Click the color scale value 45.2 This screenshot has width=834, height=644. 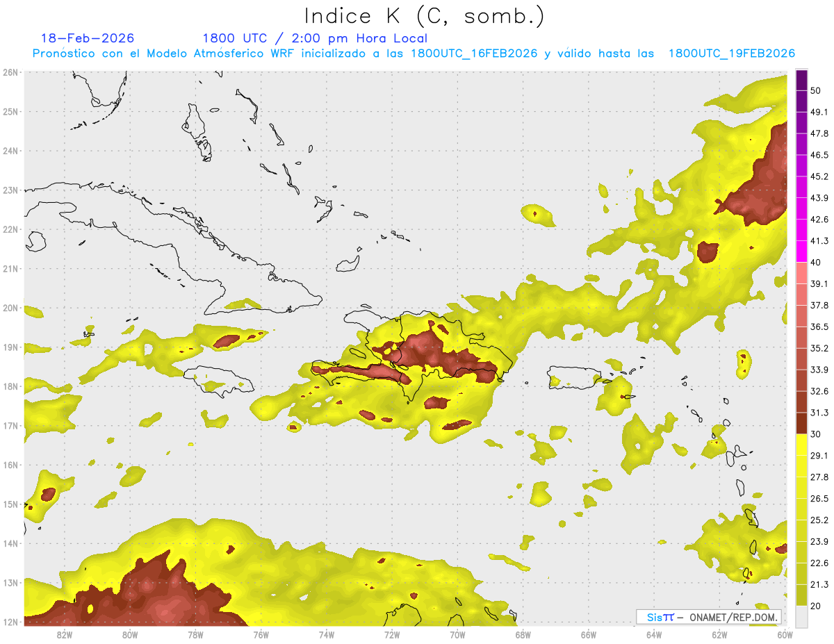(x=819, y=176)
